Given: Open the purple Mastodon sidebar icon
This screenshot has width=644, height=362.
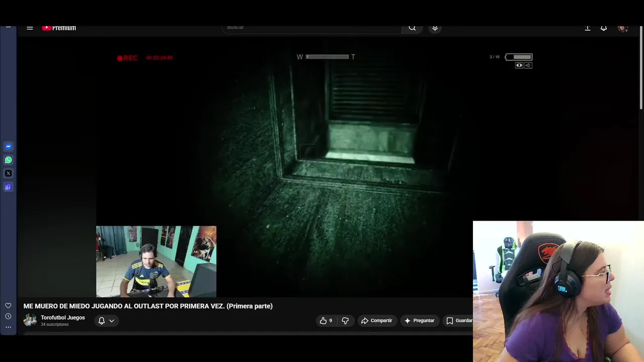Looking at the screenshot, I should (x=8, y=187).
